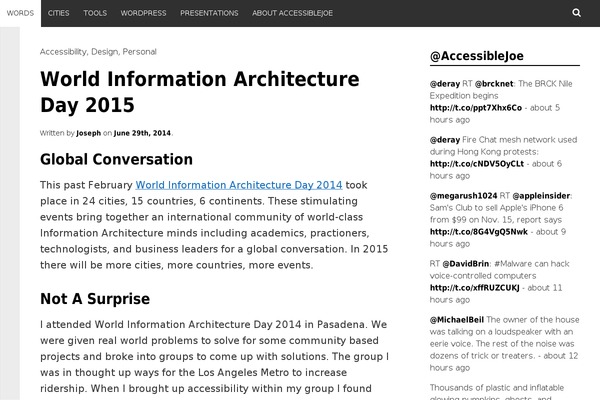Screen dimensions: 600x400
Task: Open the CITIES menu item
Action: pyautogui.click(x=59, y=13)
